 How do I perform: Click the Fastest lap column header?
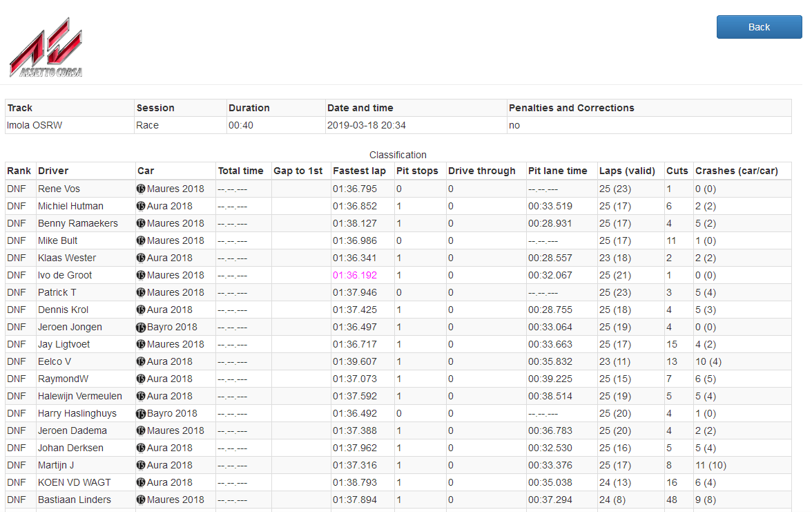pos(359,171)
